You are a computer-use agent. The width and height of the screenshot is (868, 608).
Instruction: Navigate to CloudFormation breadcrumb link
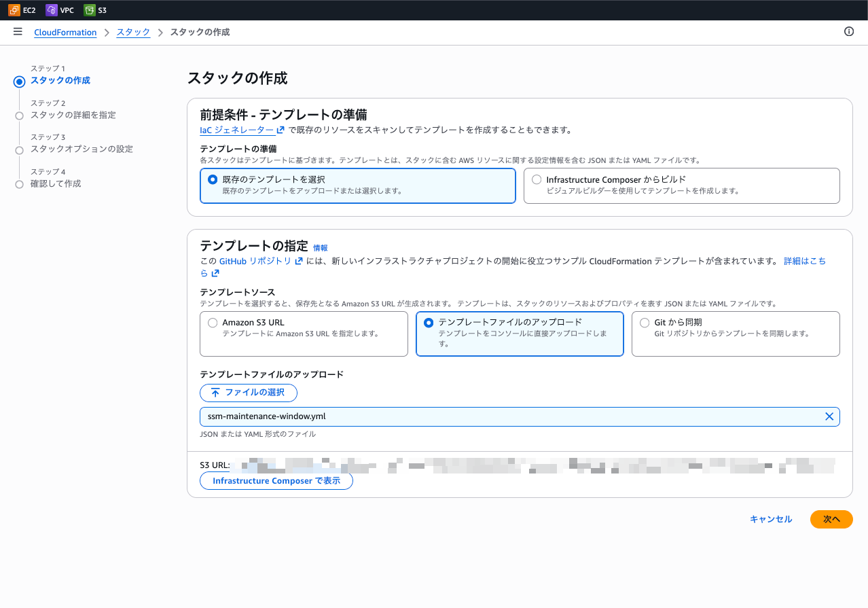pyautogui.click(x=65, y=33)
